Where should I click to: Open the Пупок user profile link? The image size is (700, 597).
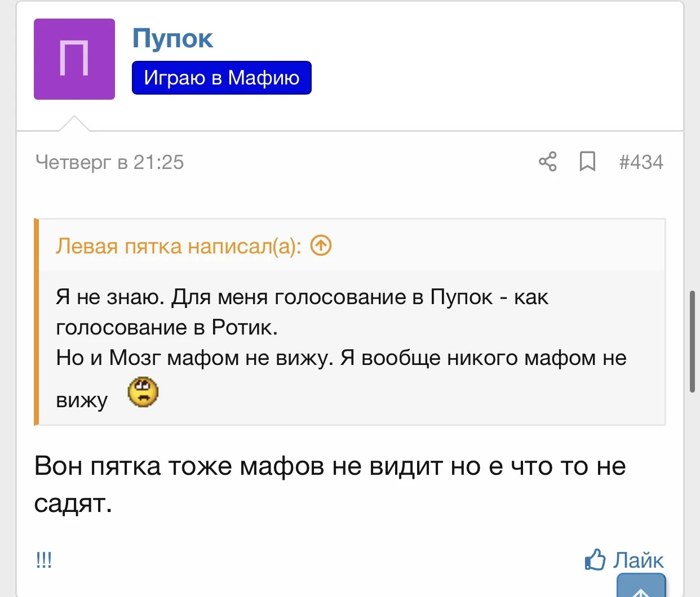tap(172, 38)
